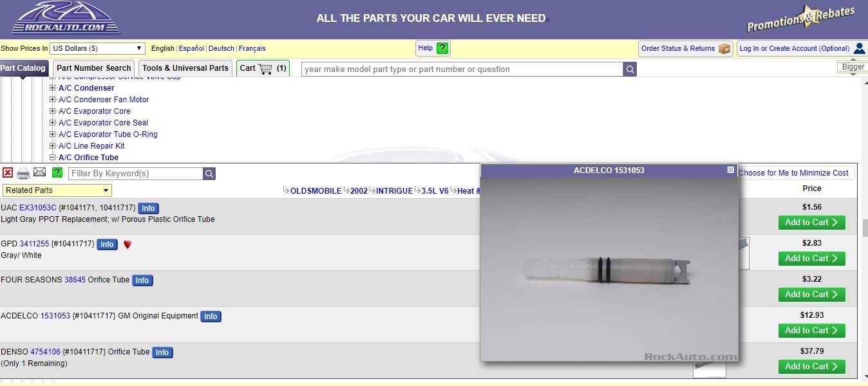
Task: Click the magnifier search button in top search bar
Action: point(630,69)
